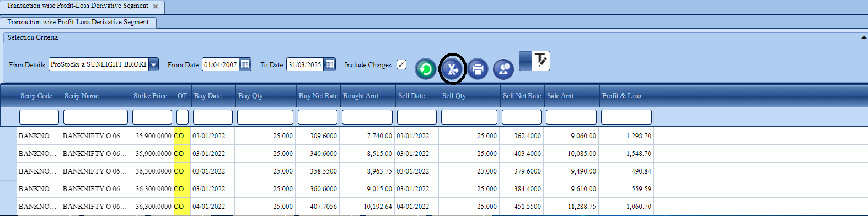Select the profit value 1,548.70
The width and height of the screenshot is (868, 216).
pos(639,154)
